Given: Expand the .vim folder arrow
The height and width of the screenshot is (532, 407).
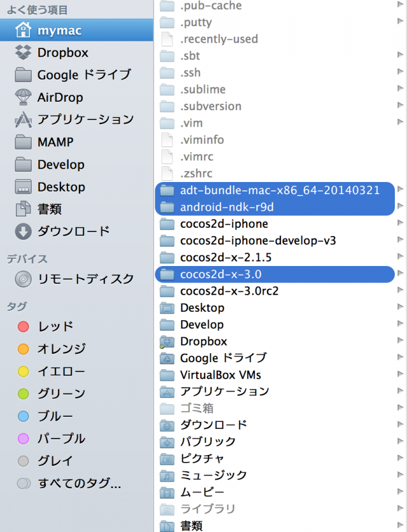Looking at the screenshot, I should [x=400, y=122].
